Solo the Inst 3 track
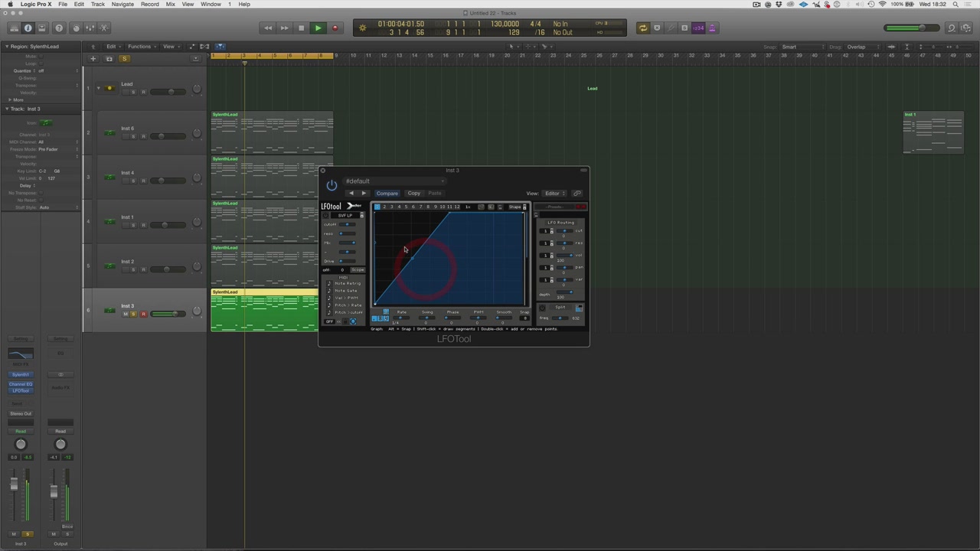980x551 pixels. pos(133,315)
